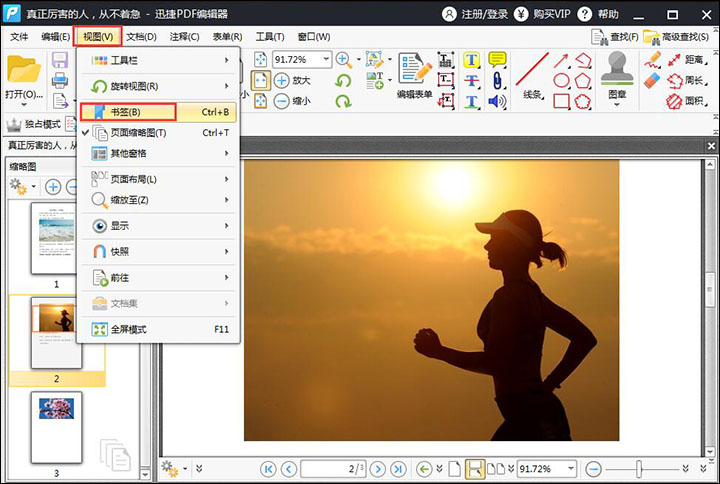Click the 打开(O) folder icon
The image size is (720, 484).
(x=24, y=70)
